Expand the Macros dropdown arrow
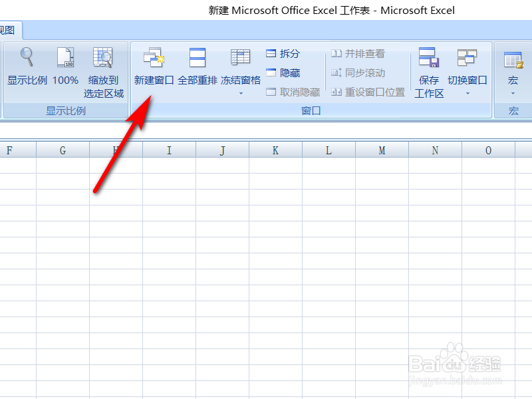Screen dimensions: 532x399 [513, 93]
